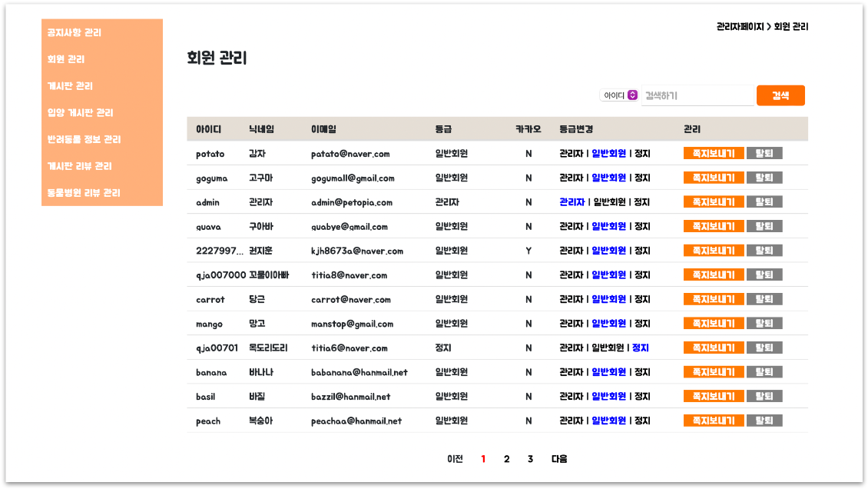This screenshot has height=489, width=868.
Task: Click 탈퇴 for user 권지훈
Action: click(764, 251)
